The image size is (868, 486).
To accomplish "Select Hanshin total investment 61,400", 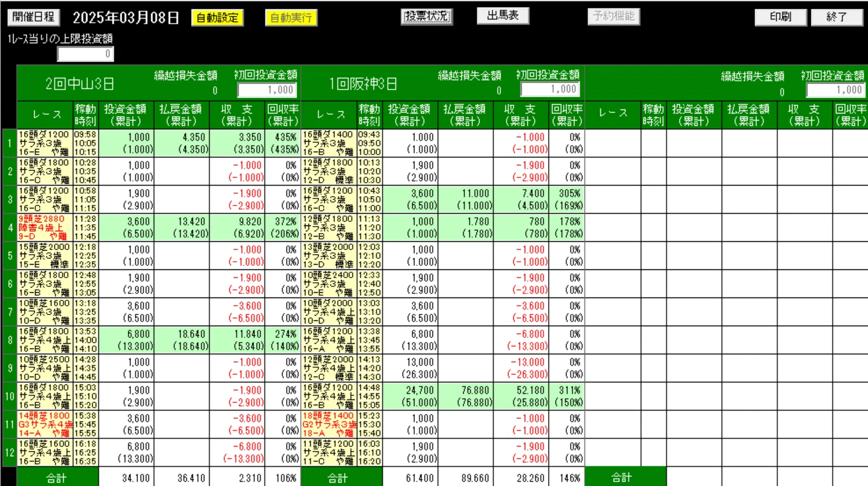I will click(x=420, y=478).
